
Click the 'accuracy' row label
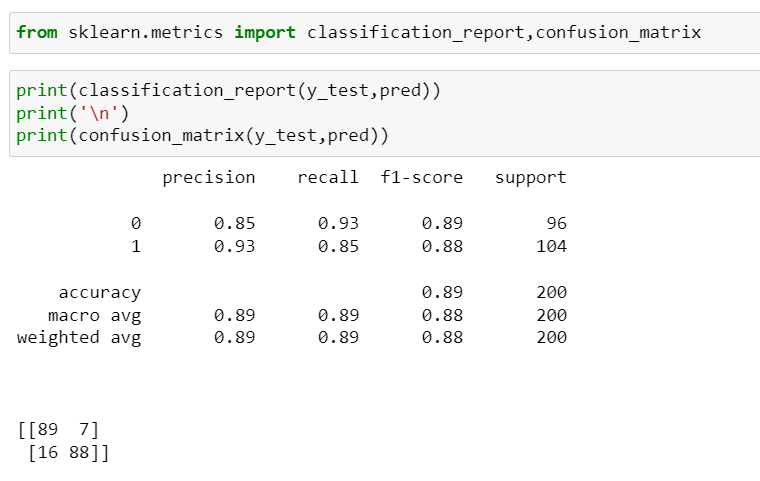click(99, 293)
